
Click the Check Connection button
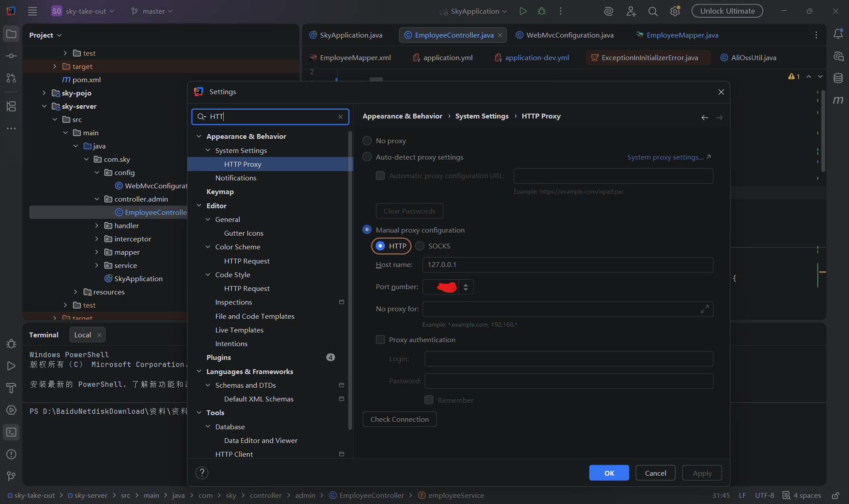coord(399,419)
